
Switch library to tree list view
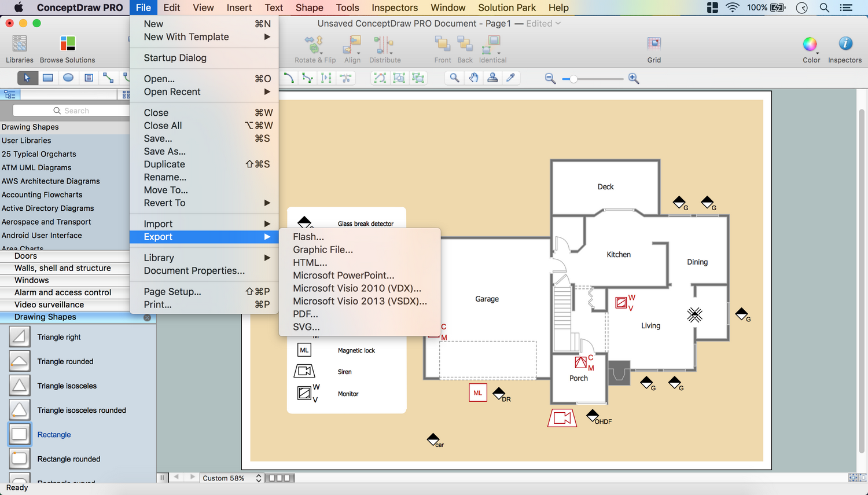click(x=10, y=94)
